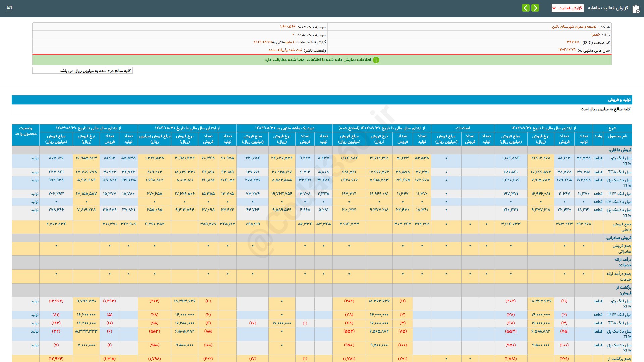Click the وضعیت محصول-واحد column header

click(x=25, y=131)
